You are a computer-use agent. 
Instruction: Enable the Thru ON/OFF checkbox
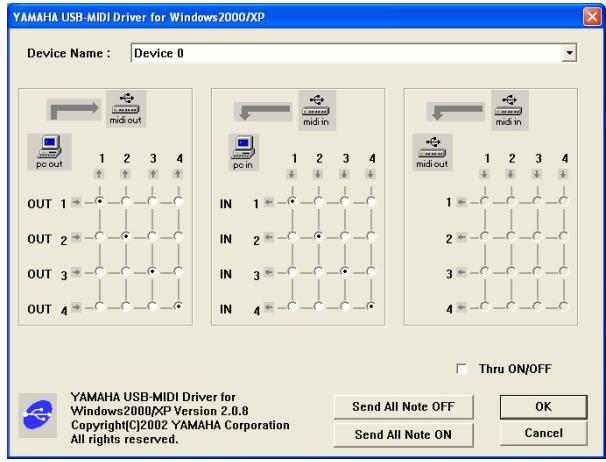point(461,369)
